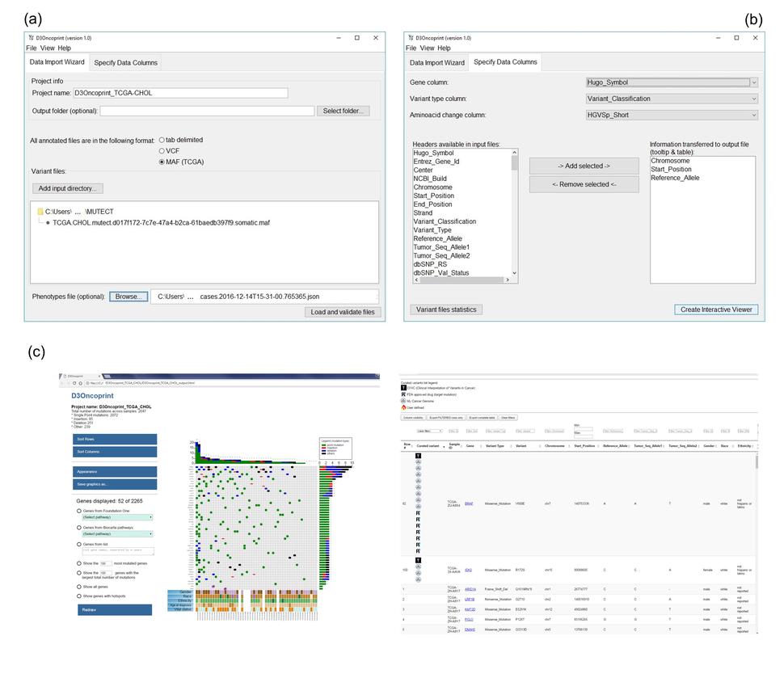Open the File menu in the left window
Viewport: 784px width, 678px height.
32,48
